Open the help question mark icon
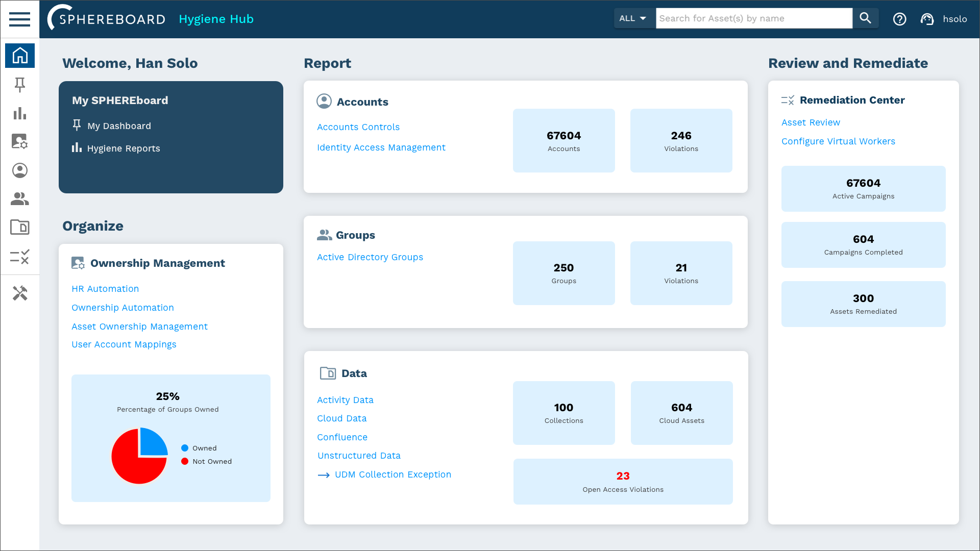Viewport: 980px width, 551px height. [x=899, y=19]
